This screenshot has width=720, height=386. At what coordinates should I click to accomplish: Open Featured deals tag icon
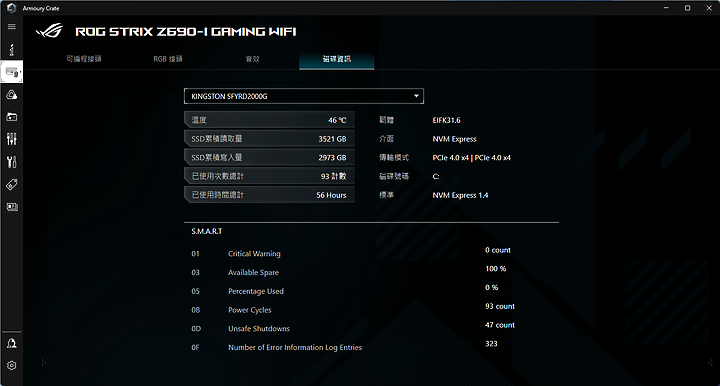click(11, 185)
